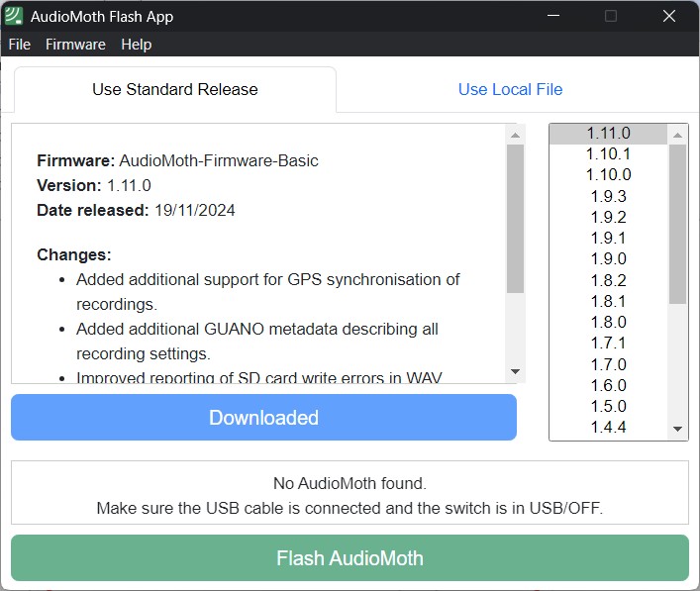Click the changelog scrollbar up arrow
Image resolution: width=700 pixels, height=591 pixels.
(515, 135)
